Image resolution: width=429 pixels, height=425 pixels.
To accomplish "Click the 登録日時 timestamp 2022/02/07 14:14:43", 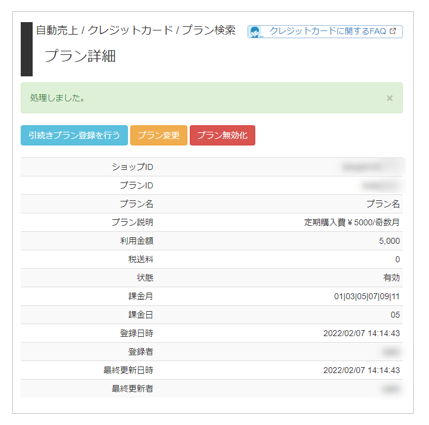I will click(362, 333).
